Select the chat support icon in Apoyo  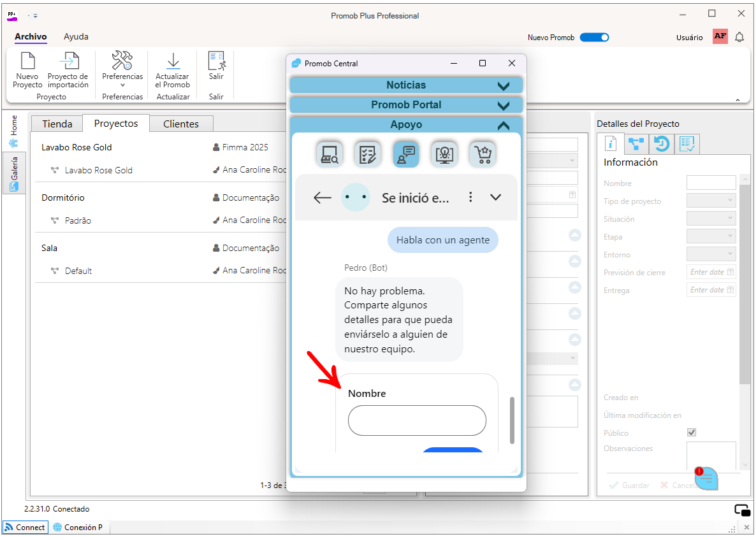(x=406, y=154)
